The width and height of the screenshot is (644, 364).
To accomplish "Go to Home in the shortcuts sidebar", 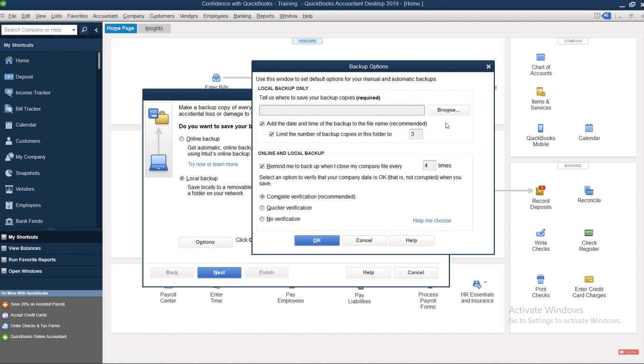I will click(x=22, y=61).
